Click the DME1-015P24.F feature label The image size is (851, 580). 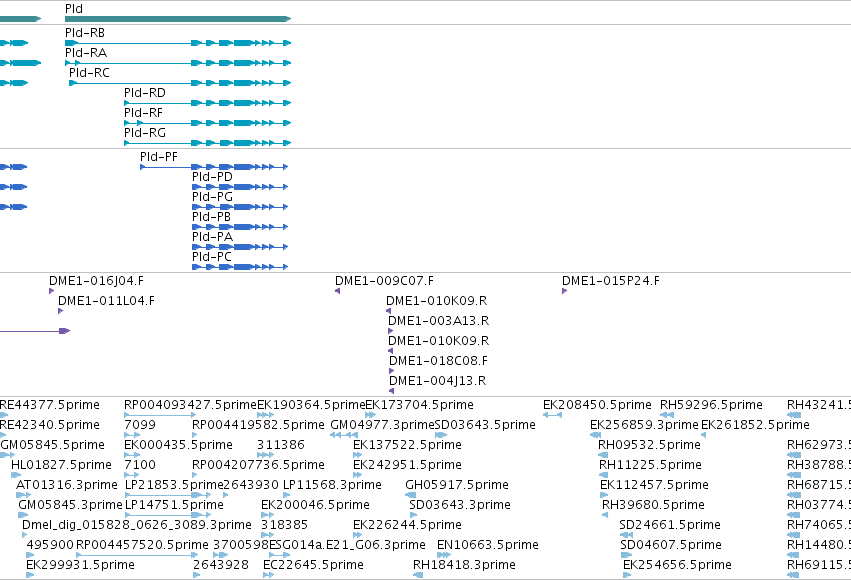click(x=611, y=281)
